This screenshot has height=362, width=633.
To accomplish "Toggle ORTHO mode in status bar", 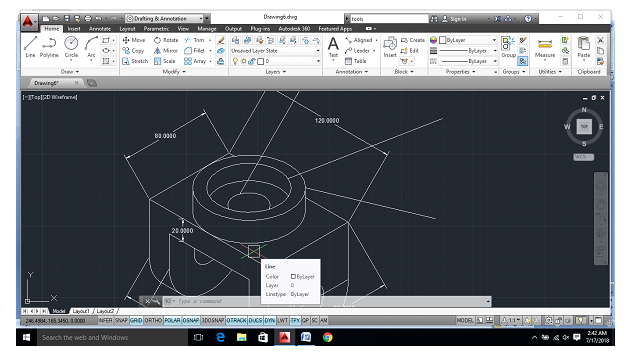I will click(x=153, y=320).
